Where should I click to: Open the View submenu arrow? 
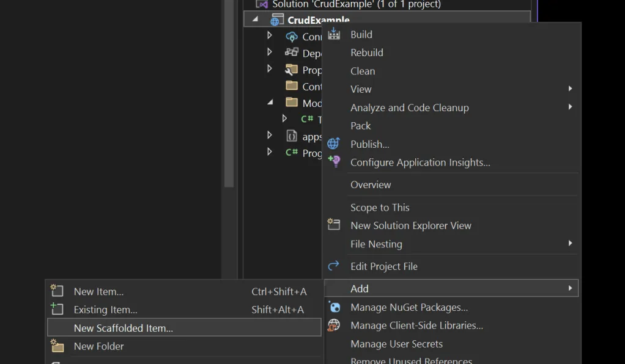tap(571, 89)
